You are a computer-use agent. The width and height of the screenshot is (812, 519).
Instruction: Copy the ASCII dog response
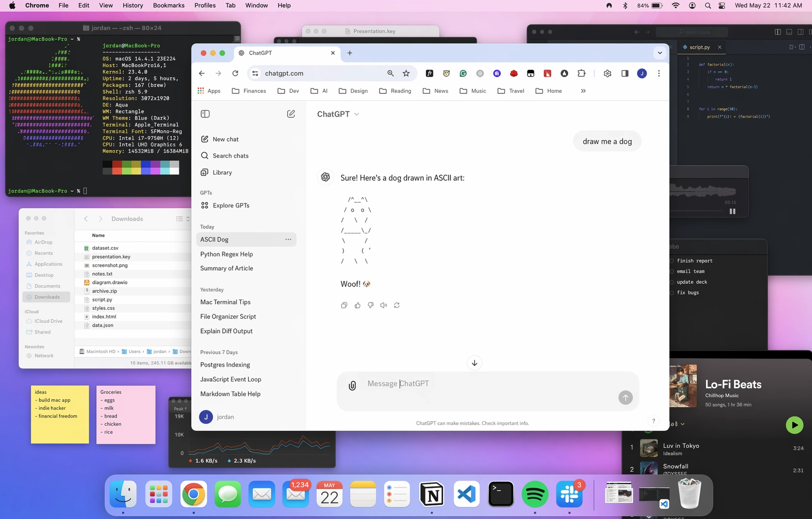pos(344,305)
